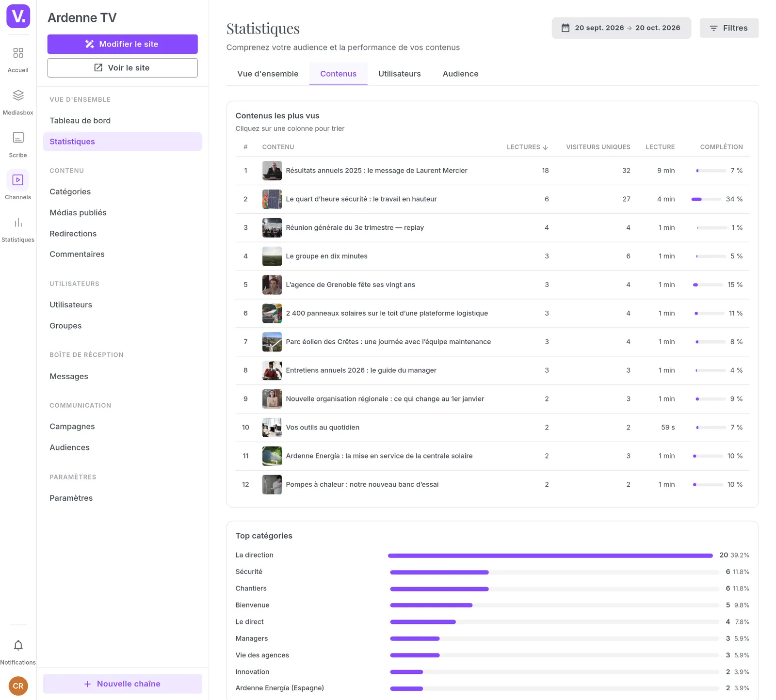This screenshot has width=776, height=700.
Task: Open thumbnail for Le groupe en dix minutes
Action: [272, 256]
